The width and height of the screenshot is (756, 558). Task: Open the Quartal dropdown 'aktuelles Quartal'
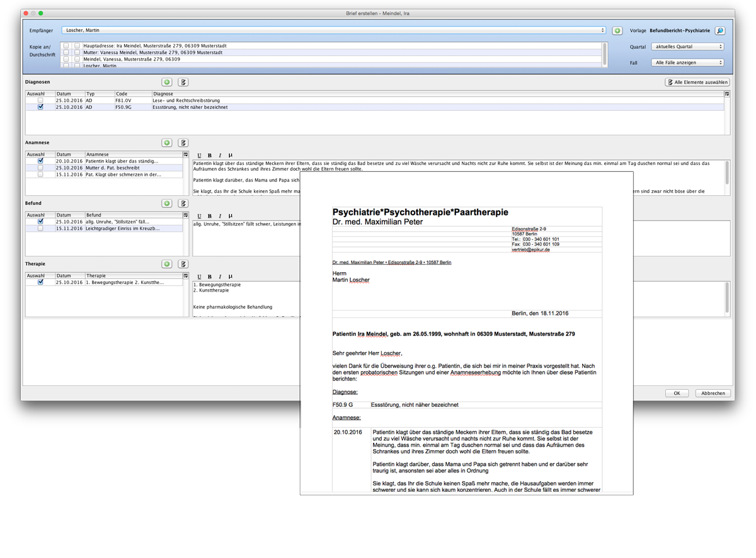(688, 47)
